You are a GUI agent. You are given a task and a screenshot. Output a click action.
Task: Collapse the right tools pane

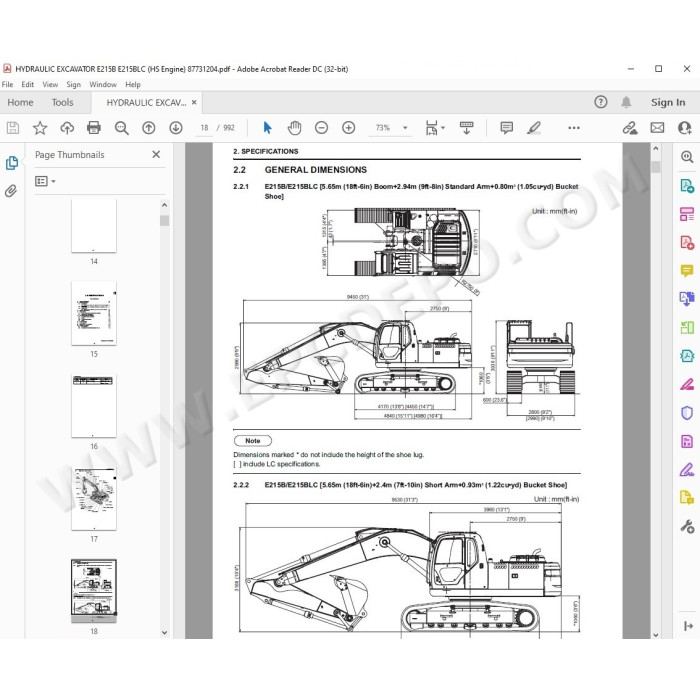(688, 626)
